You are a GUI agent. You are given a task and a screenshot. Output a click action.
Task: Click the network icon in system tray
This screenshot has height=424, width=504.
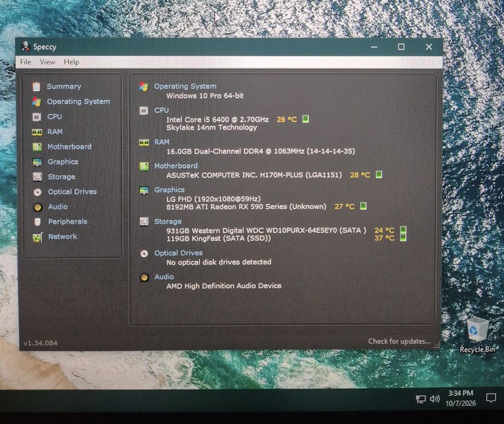coord(421,399)
